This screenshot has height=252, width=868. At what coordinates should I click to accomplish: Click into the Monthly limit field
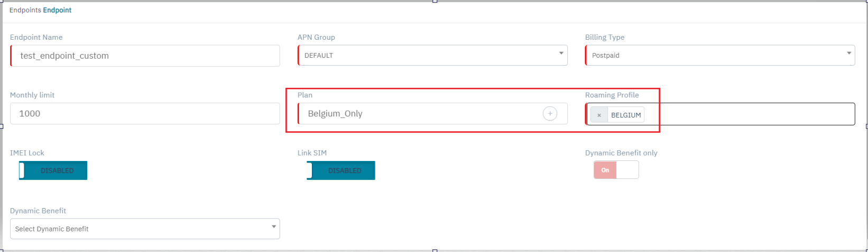pyautogui.click(x=145, y=113)
